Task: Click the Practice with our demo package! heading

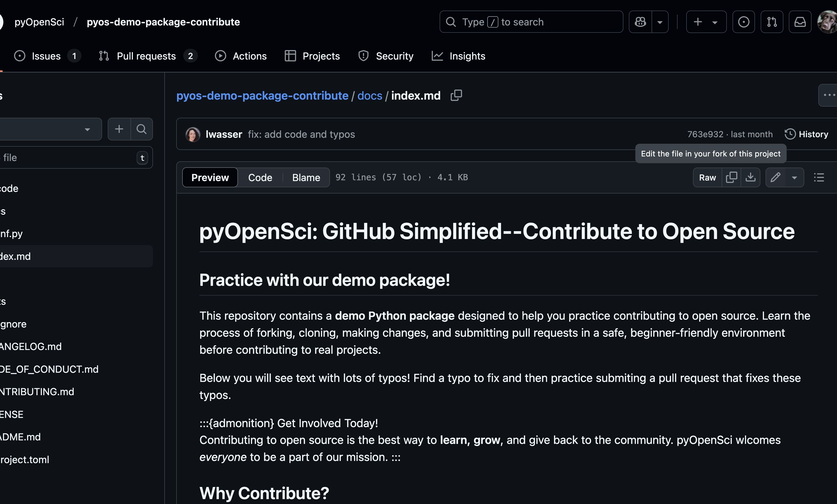Action: coord(325,280)
